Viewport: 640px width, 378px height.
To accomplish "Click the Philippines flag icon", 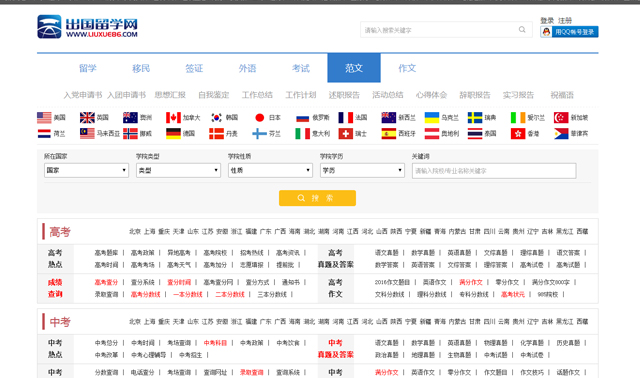I will coord(561,133).
